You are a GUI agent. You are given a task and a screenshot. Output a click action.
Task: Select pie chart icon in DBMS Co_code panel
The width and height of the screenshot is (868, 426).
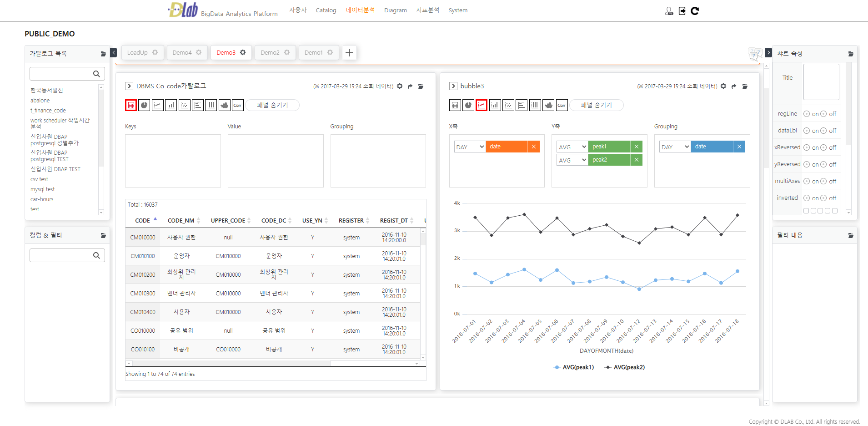click(144, 105)
